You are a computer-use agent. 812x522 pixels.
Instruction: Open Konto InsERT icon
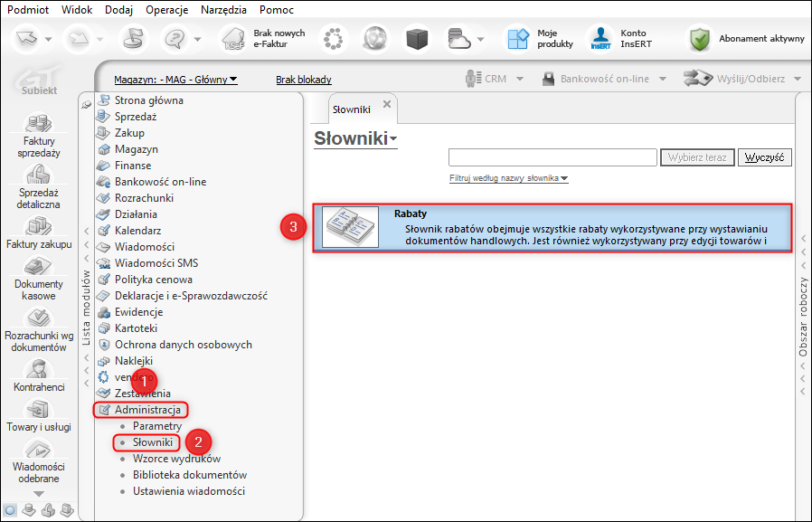(x=600, y=39)
